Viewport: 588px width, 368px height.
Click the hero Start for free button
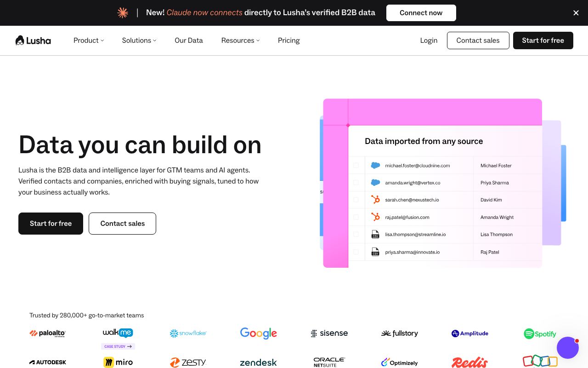[51, 224]
